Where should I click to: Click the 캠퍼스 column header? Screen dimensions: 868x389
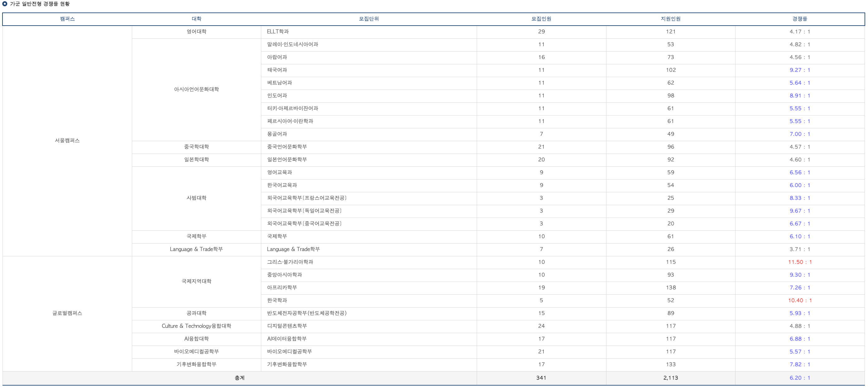pyautogui.click(x=67, y=19)
